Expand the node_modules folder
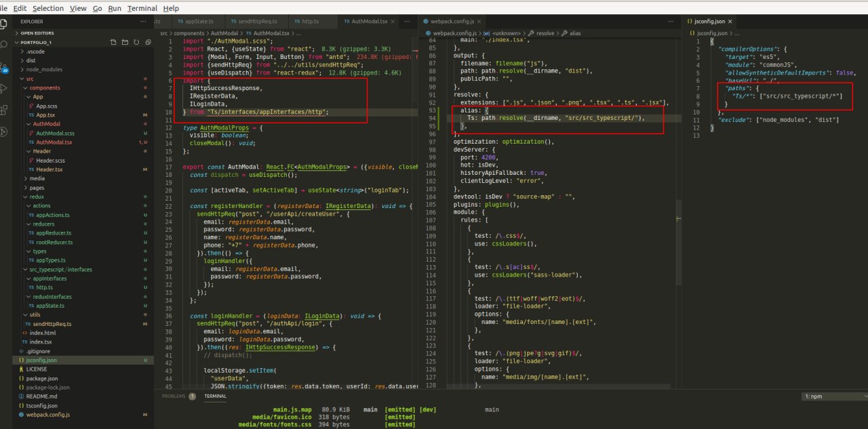This screenshot has width=868, height=429. coord(43,69)
